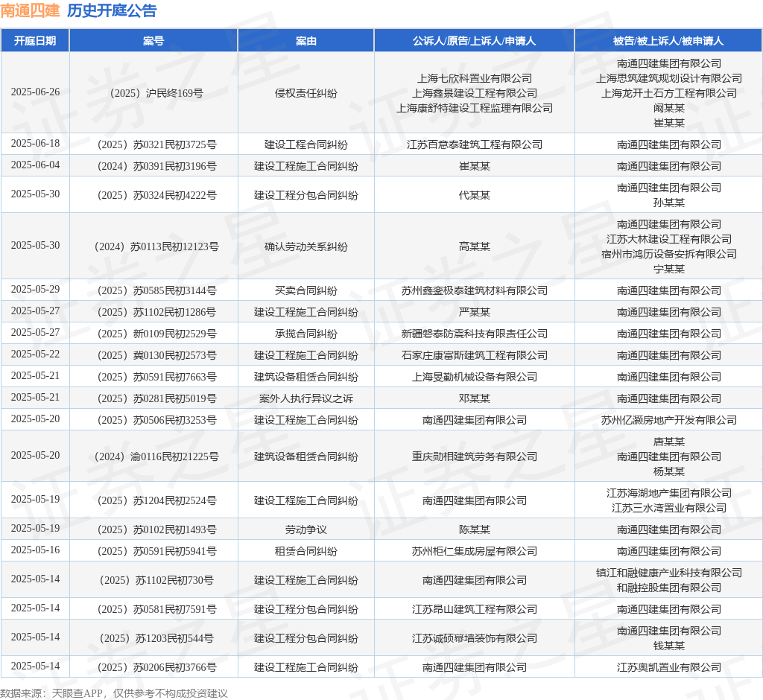Click plaintiff 上海鑫景建设工程有限公司
Image resolution: width=763 pixels, height=700 pixels.
pyautogui.click(x=475, y=93)
